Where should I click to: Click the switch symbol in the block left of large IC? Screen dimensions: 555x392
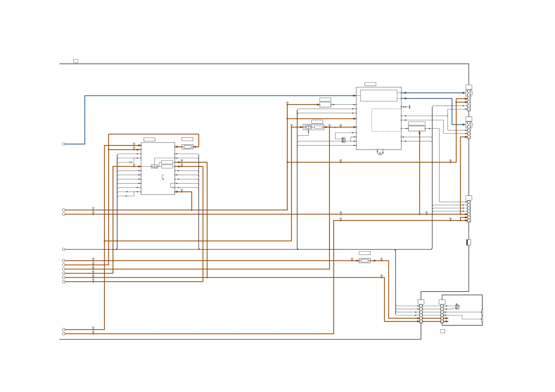(308, 127)
